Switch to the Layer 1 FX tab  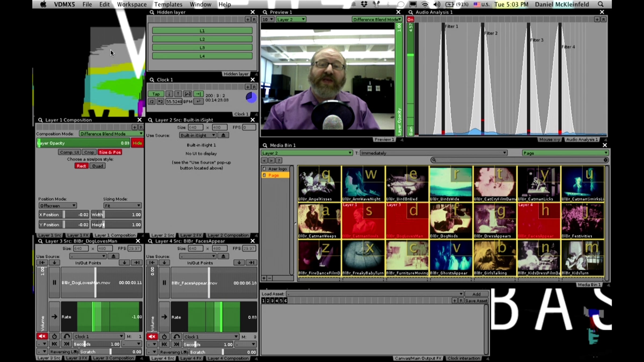(78, 235)
